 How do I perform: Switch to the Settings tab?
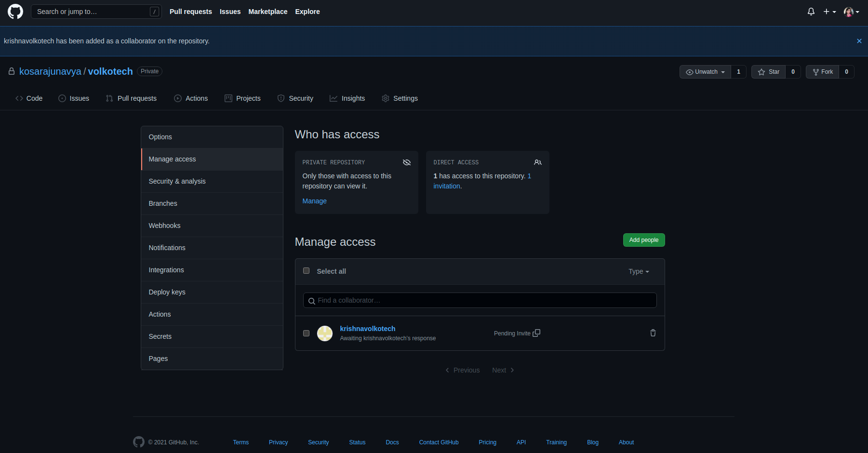[400, 98]
